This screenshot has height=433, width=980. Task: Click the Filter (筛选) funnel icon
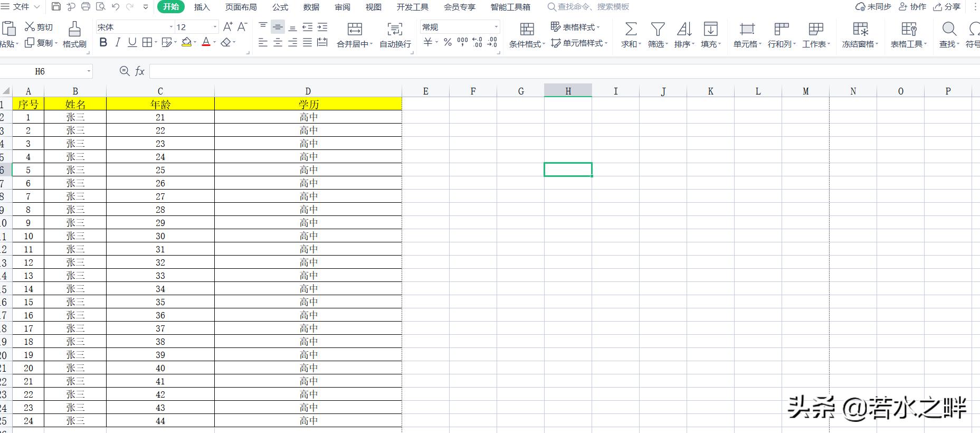658,29
